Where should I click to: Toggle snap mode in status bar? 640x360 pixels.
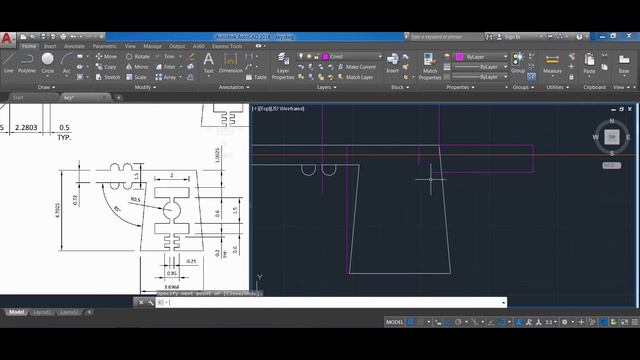point(420,322)
